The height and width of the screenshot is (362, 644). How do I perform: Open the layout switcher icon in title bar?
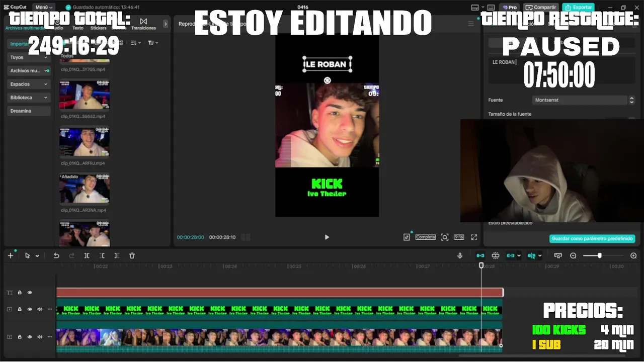(475, 8)
